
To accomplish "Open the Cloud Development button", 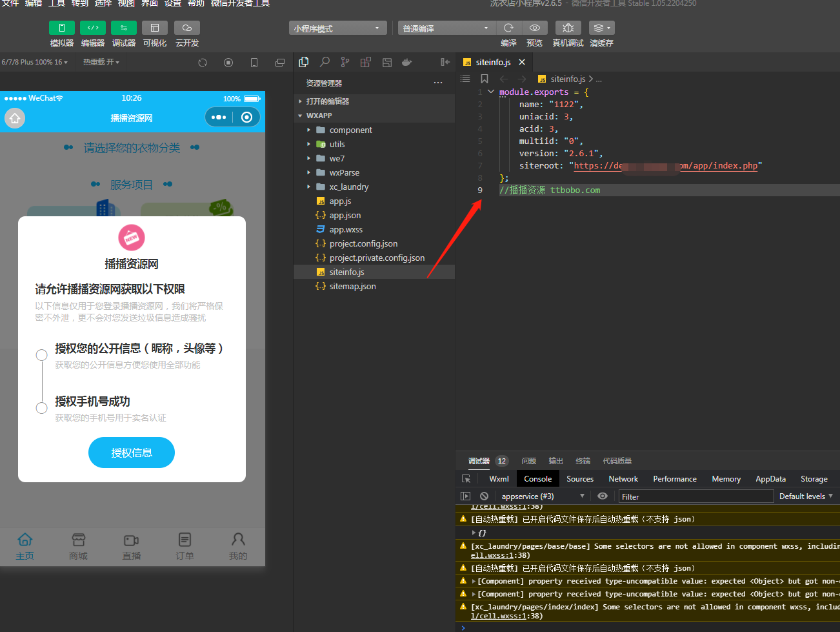I will tap(187, 28).
